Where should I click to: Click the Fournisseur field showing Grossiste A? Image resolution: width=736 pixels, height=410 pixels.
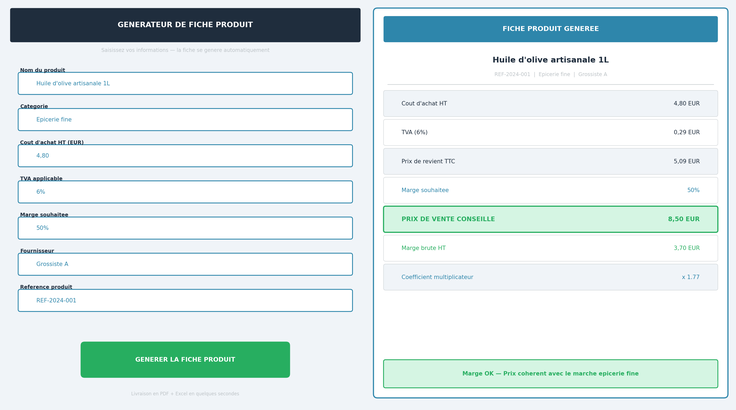click(185, 264)
